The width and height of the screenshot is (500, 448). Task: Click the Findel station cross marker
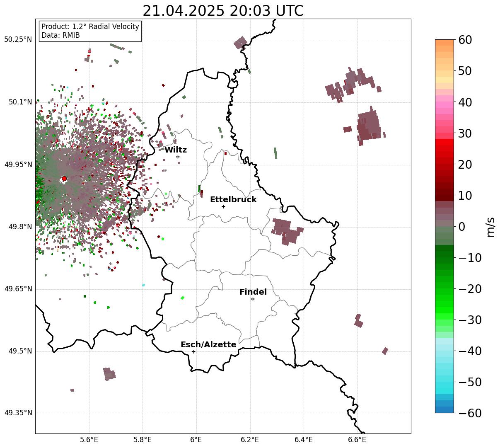253,299
